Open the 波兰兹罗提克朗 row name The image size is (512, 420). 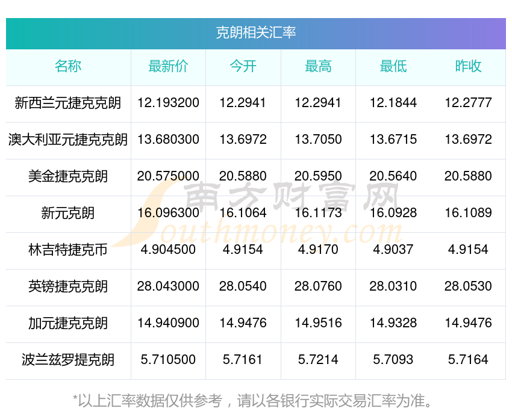68,360
